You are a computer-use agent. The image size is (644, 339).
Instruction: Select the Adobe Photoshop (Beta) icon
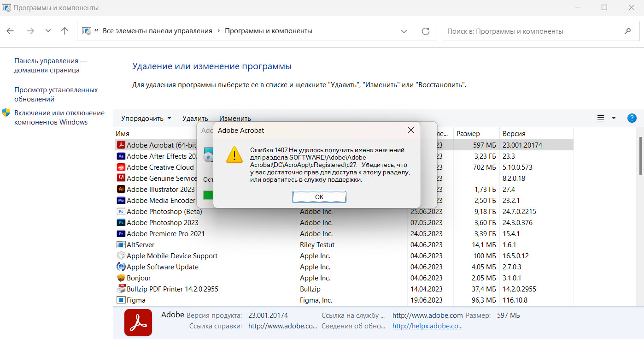121,212
